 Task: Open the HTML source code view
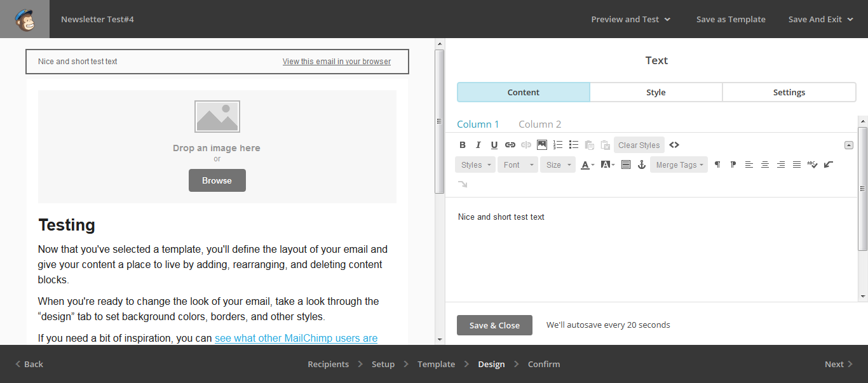[674, 145]
